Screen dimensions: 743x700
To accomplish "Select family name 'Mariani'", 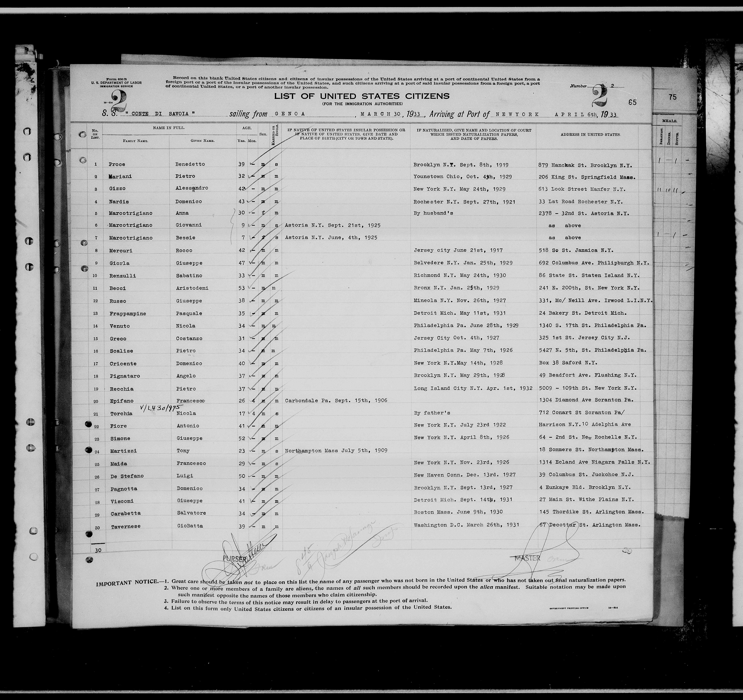I will tap(120, 176).
